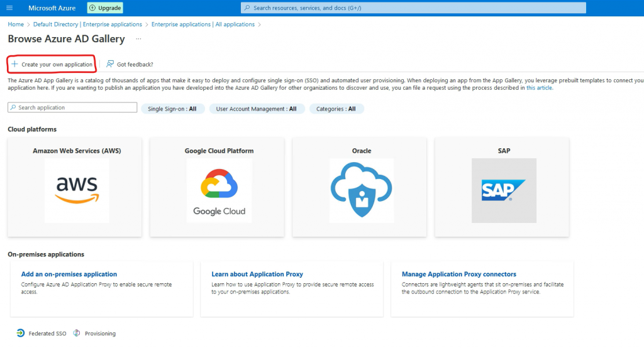Click the Oracle cloud shield logo
Viewport: 644px width, 348px height.
tap(362, 190)
